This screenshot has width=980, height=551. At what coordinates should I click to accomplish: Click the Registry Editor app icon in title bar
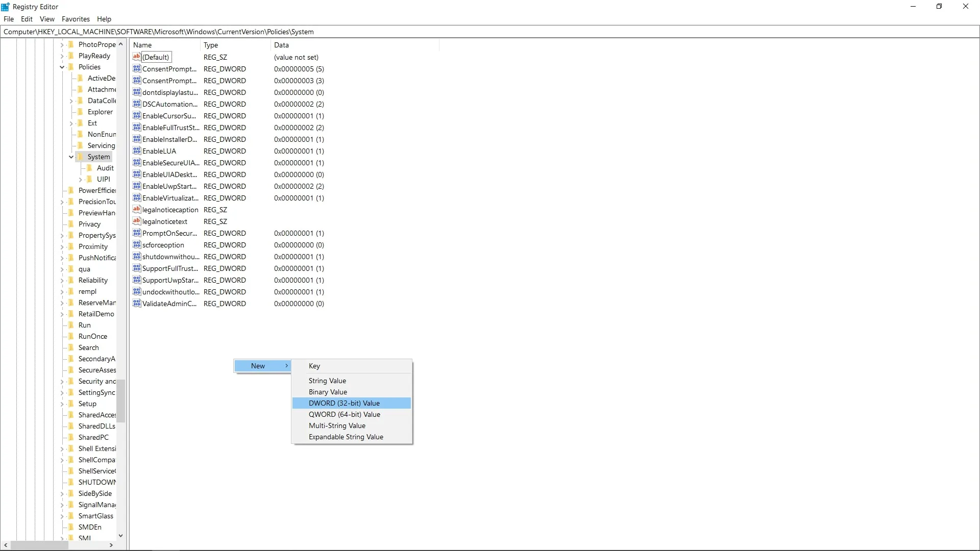coord(6,7)
